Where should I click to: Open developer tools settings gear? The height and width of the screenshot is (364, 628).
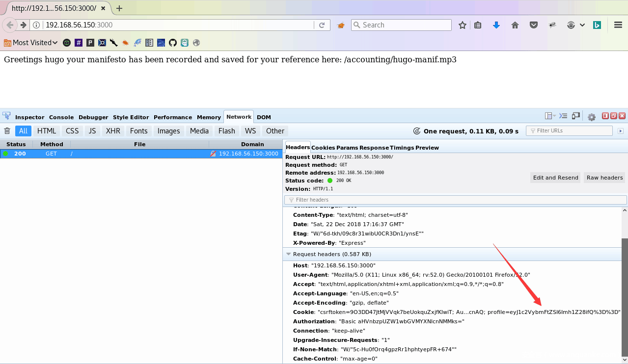(592, 117)
